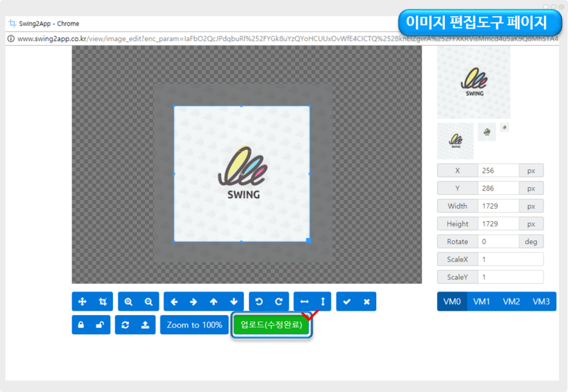Move image right with right arrow
The image size is (568, 392).
[194, 302]
